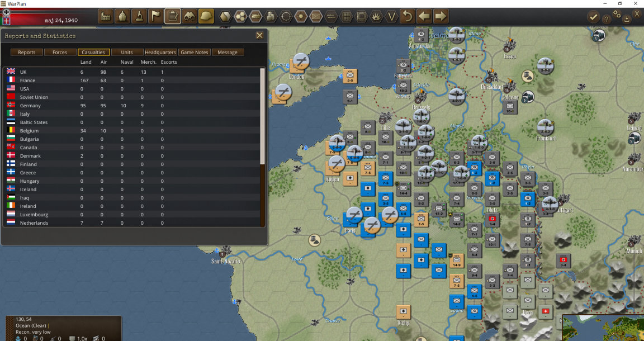Select the France casualties row
The image size is (644, 341).
click(x=131, y=80)
